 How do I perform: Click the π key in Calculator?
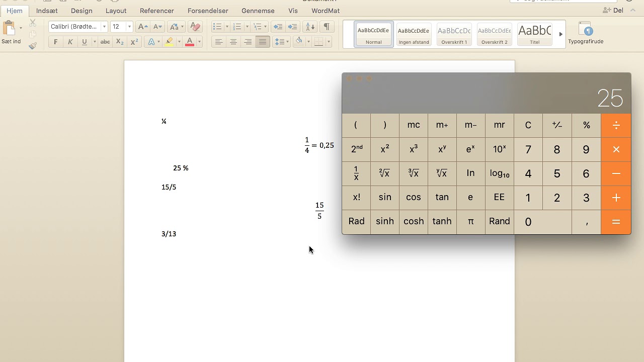[x=471, y=222]
